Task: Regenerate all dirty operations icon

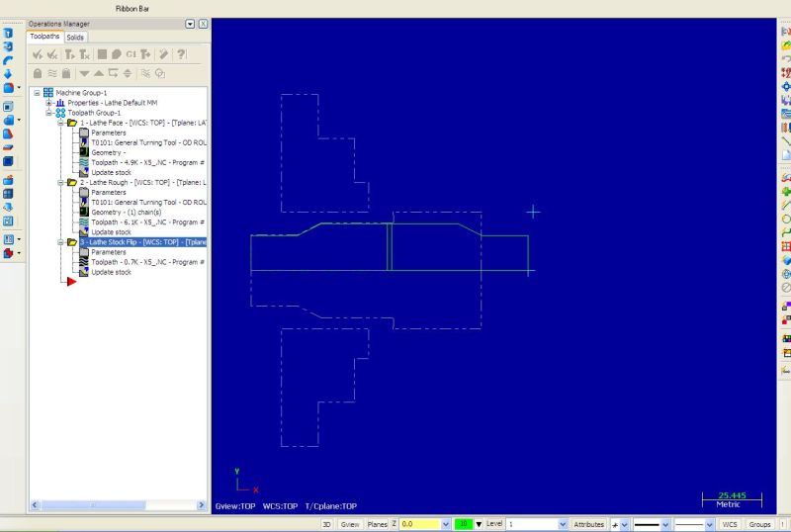Action: (x=84, y=54)
